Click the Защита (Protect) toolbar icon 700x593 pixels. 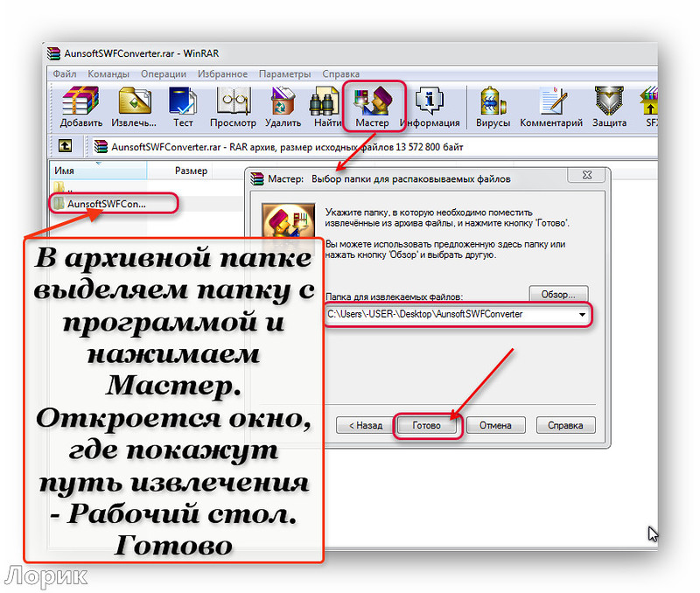tap(609, 106)
